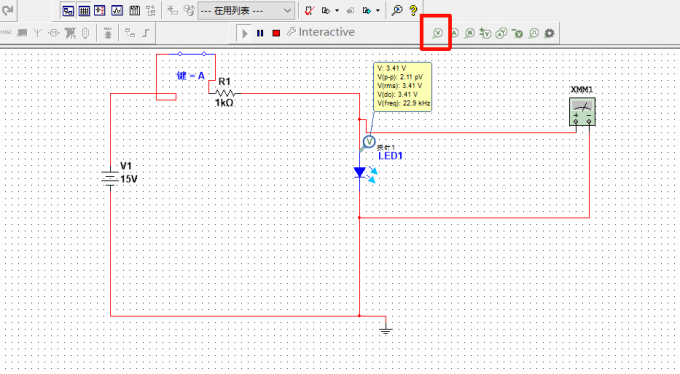Click the Transfer to Ultiboard icon
Viewport: 680px width, 374px height.
coord(326,10)
